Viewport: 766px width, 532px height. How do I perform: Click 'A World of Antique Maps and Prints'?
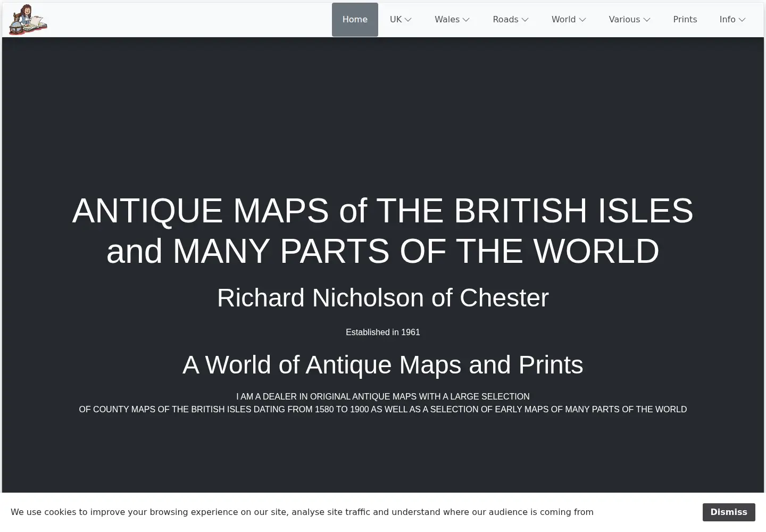[x=383, y=365]
